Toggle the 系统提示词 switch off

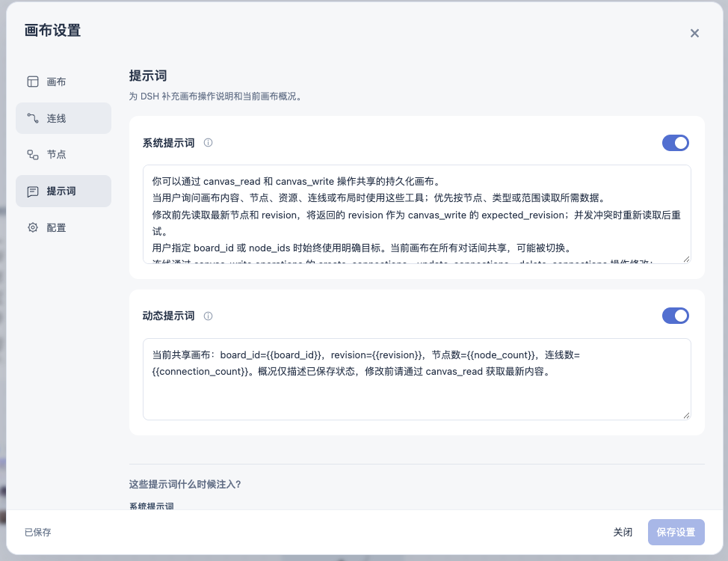[676, 143]
